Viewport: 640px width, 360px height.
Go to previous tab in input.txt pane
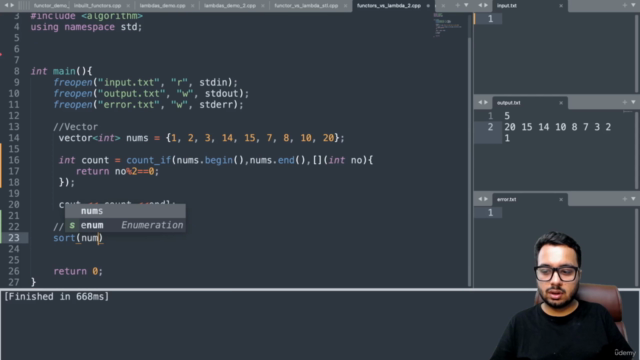coord(480,5)
